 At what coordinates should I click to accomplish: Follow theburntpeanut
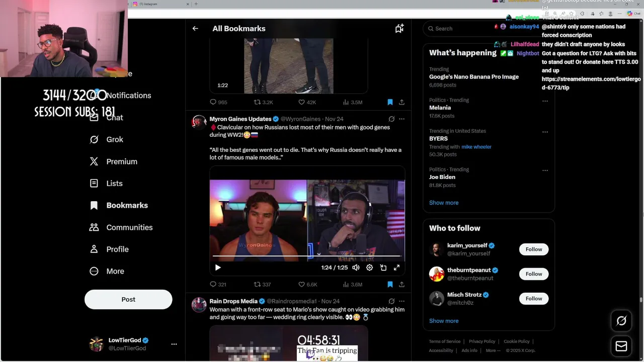(534, 274)
